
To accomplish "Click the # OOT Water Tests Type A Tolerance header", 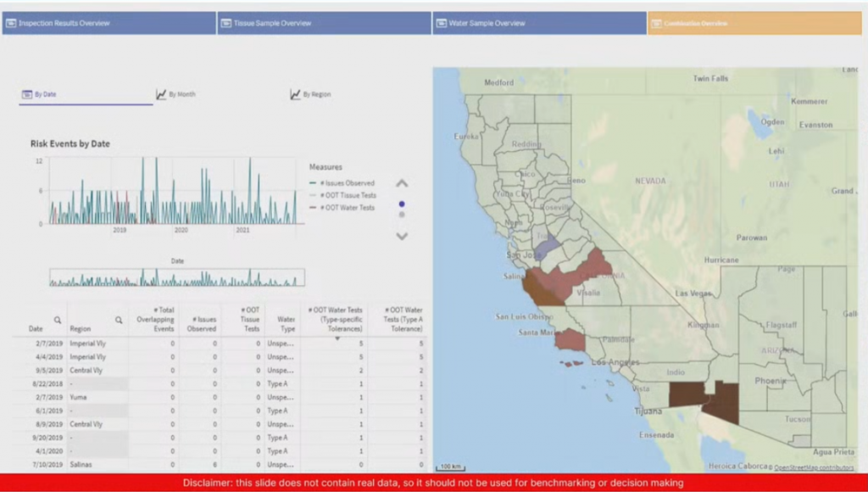I will click(403, 319).
